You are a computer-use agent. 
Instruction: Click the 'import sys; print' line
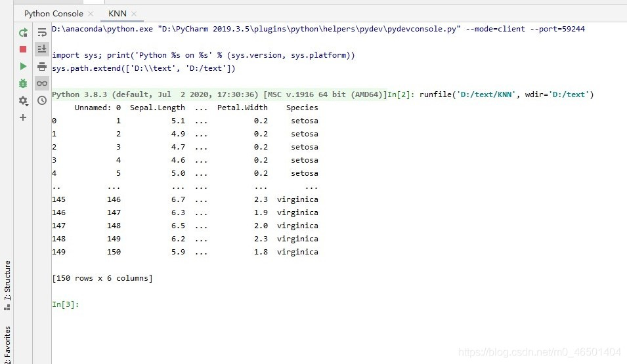coord(203,55)
